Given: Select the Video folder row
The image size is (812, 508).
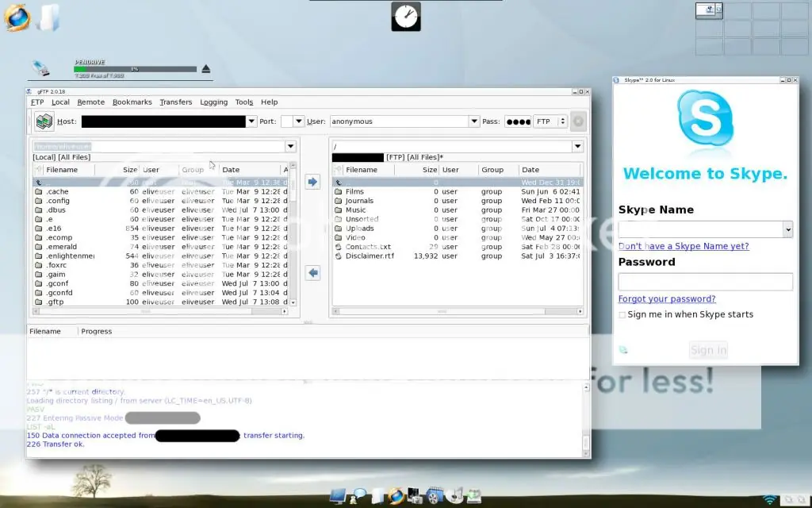Looking at the screenshot, I should 458,238.
